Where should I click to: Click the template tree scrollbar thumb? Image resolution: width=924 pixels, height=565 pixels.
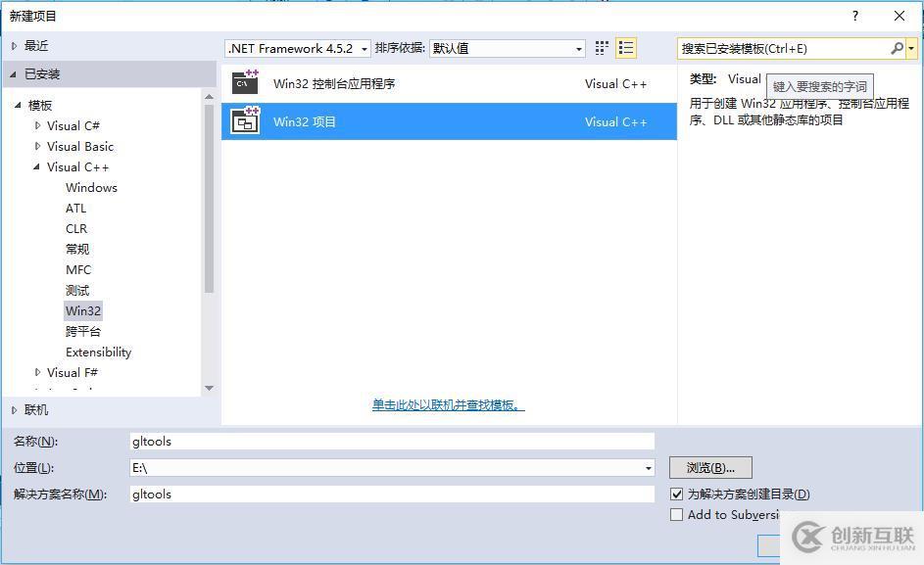pyautogui.click(x=209, y=198)
